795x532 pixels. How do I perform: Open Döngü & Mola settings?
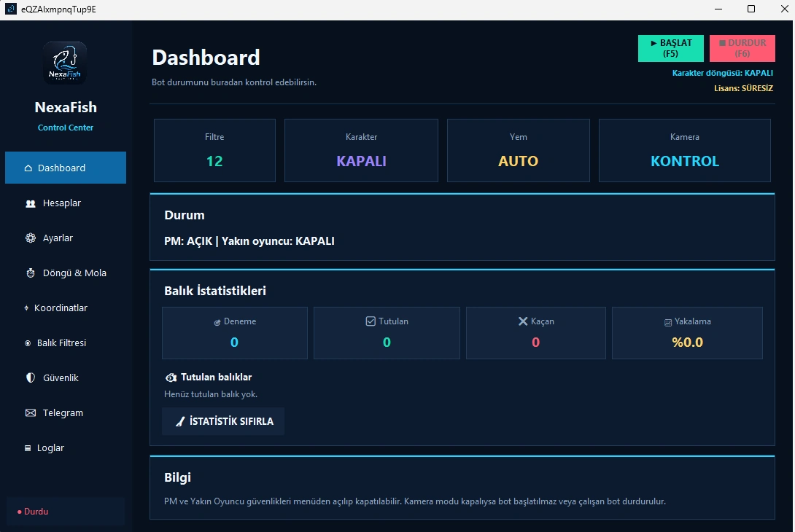(66, 273)
